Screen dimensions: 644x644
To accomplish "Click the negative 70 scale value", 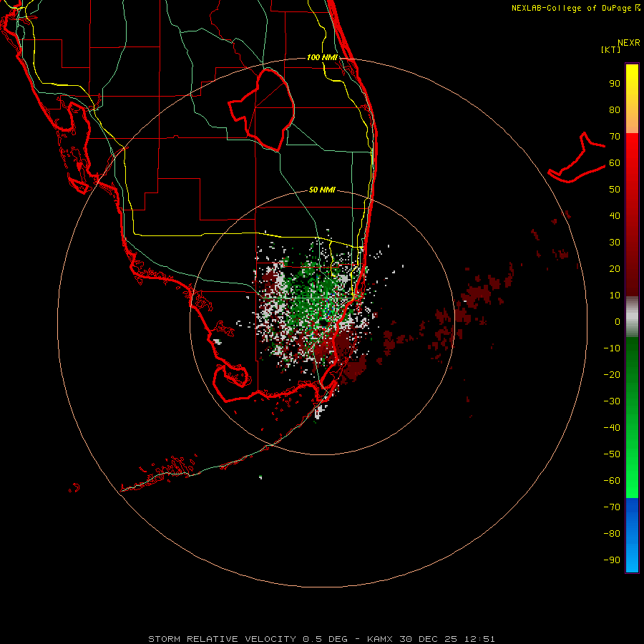I will click(612, 507).
